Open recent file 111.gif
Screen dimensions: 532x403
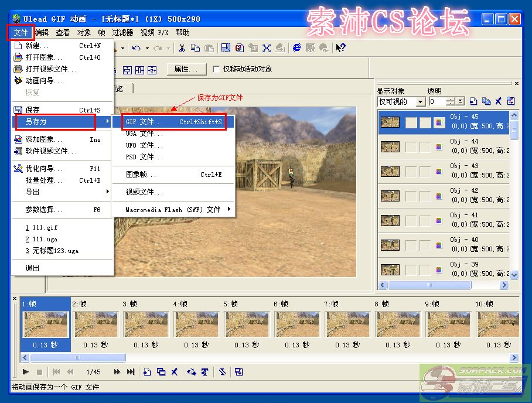[x=63, y=227]
